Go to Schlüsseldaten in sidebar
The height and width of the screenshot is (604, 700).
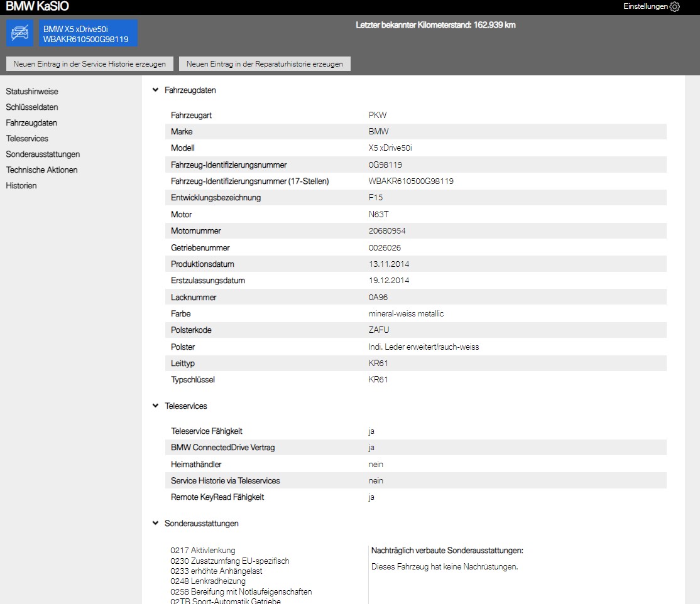click(32, 107)
